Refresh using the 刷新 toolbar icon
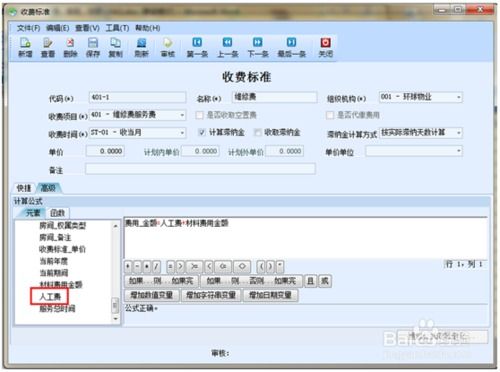Image resolution: width=500 pixels, height=372 pixels. (x=141, y=47)
